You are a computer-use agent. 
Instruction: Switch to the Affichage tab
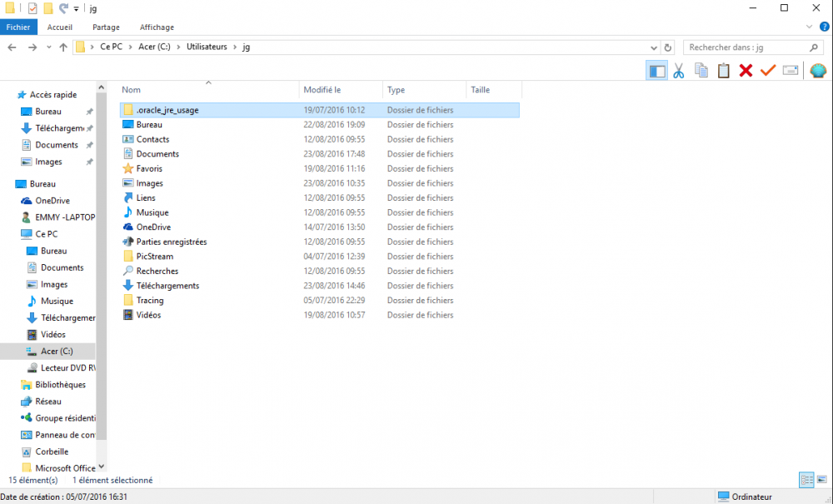click(157, 27)
